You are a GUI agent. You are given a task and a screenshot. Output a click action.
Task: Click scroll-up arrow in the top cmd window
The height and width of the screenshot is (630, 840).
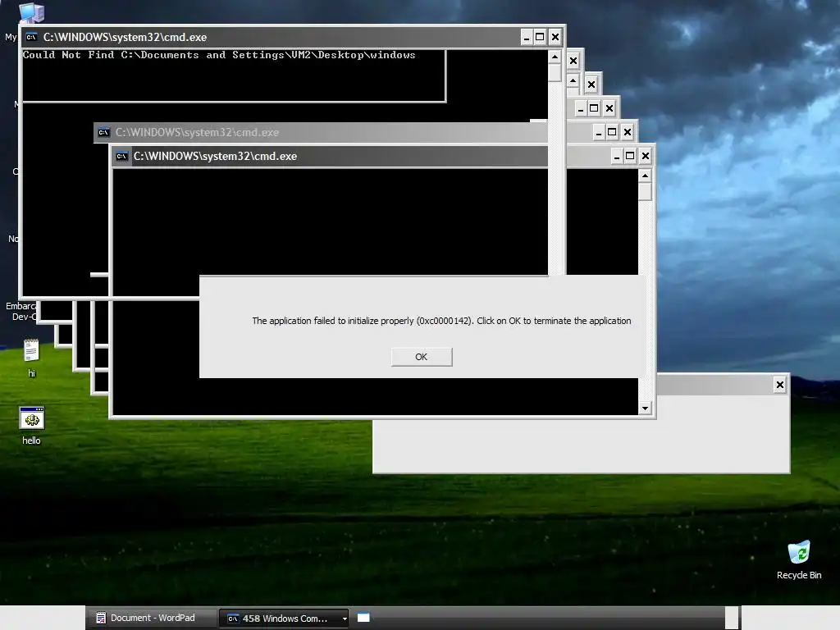[x=555, y=57]
